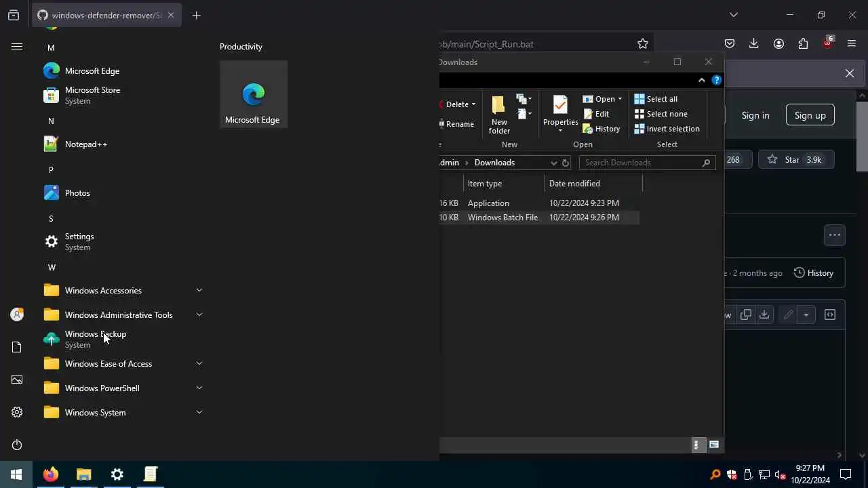The image size is (868, 488).
Task: Open Settings from the taskbar
Action: [117, 474]
